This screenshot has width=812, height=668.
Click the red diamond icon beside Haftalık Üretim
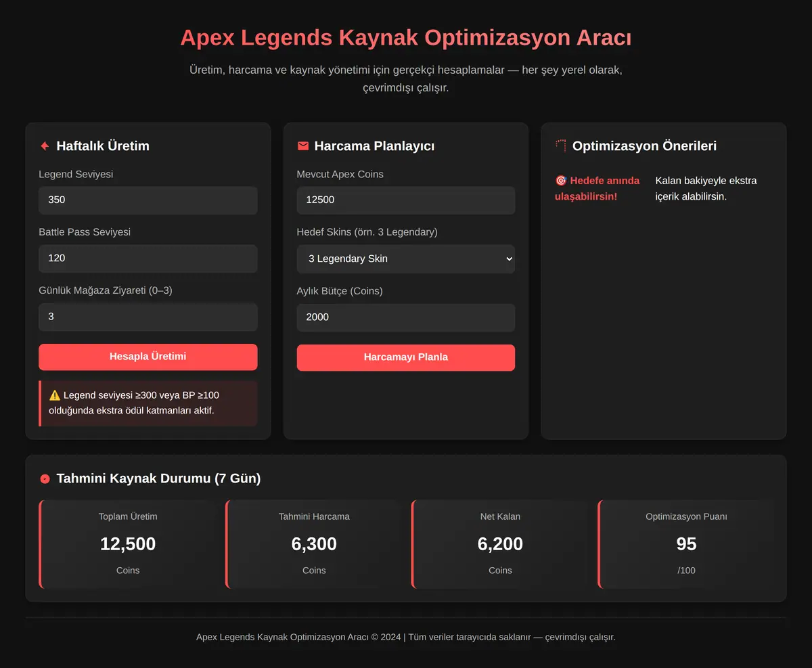45,146
